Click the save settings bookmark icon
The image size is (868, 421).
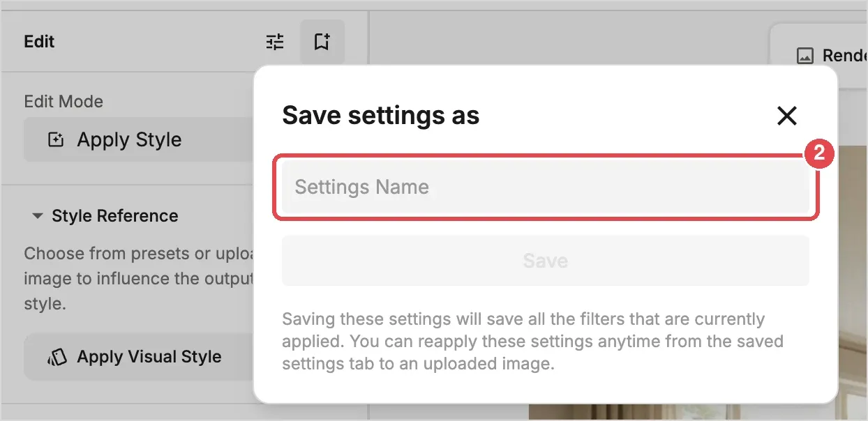pyautogui.click(x=322, y=42)
